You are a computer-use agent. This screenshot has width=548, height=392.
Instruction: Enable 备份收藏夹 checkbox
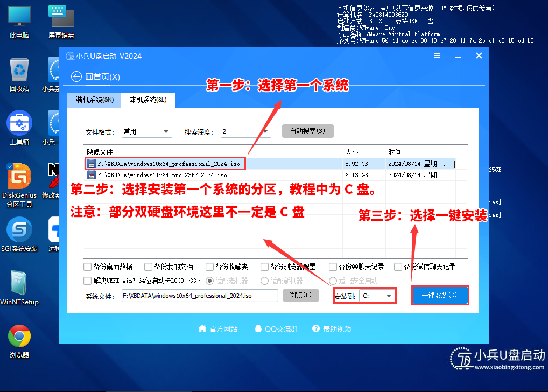[x=210, y=267]
